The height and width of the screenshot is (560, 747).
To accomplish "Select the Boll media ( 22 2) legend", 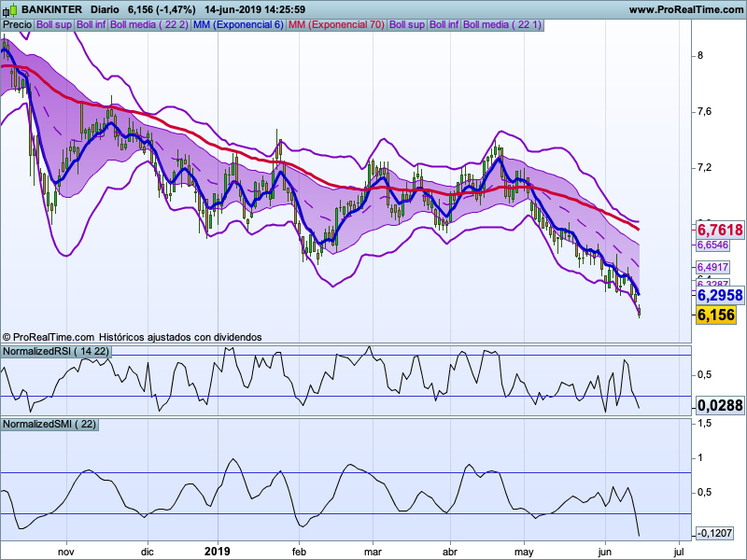I will [149, 25].
